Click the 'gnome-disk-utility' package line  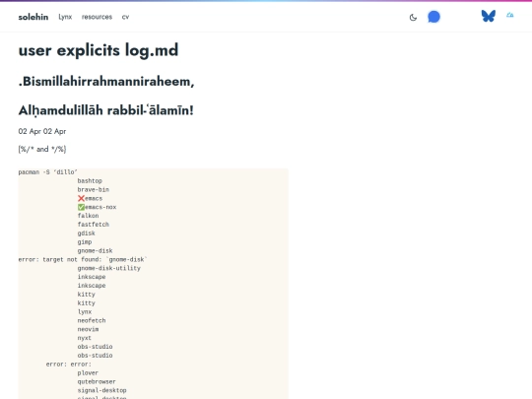coord(109,268)
